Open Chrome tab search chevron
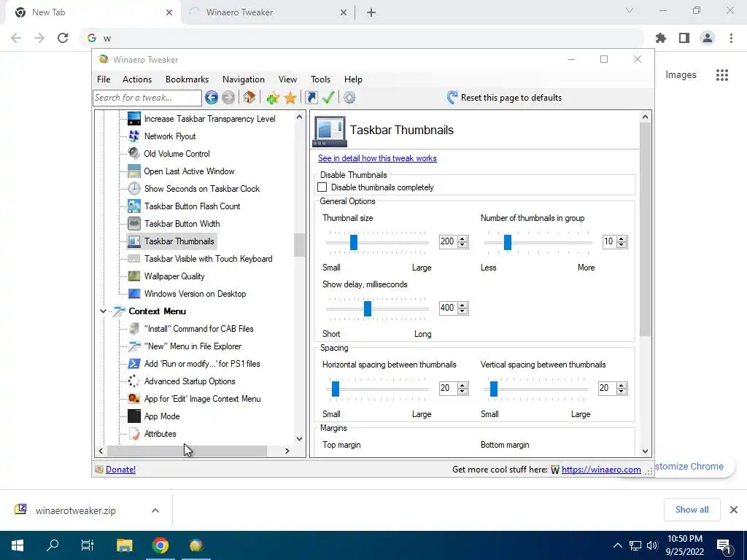The width and height of the screenshot is (747, 560). tap(630, 10)
